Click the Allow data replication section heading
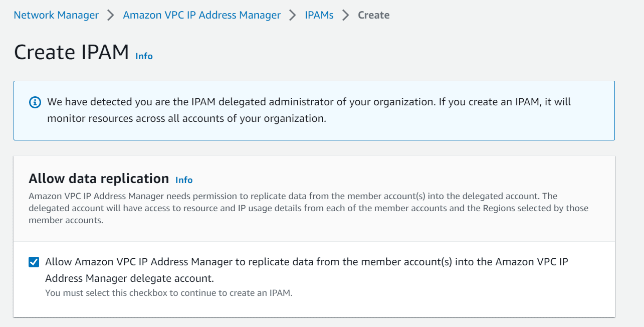The image size is (644, 327). pyautogui.click(x=99, y=179)
